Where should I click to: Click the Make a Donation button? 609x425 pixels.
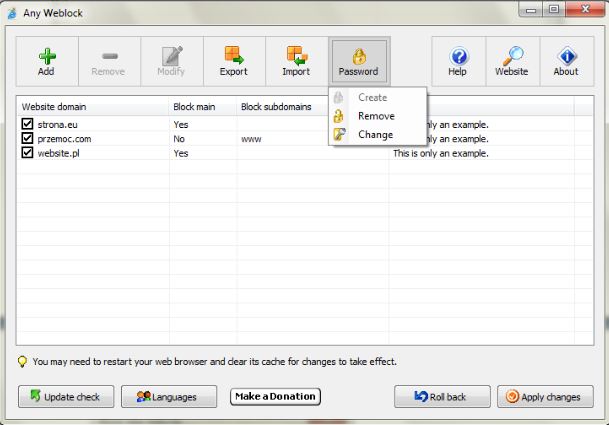(x=275, y=397)
